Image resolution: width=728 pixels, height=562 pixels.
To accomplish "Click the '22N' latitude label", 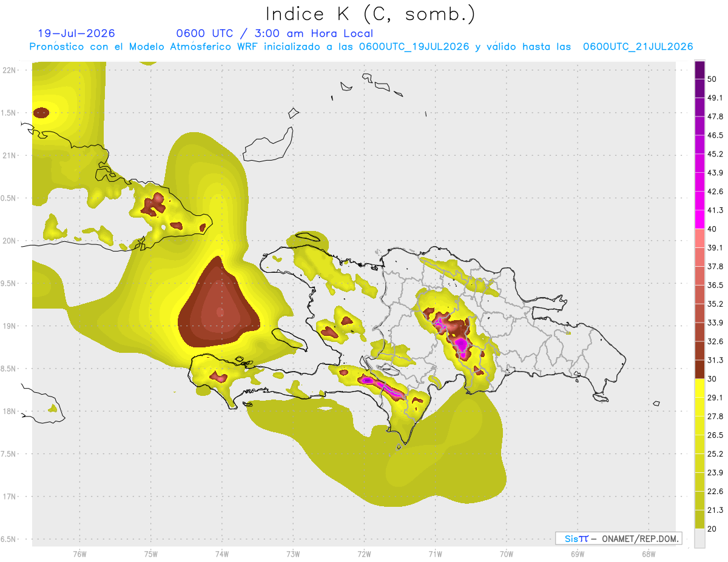I will (8, 70).
